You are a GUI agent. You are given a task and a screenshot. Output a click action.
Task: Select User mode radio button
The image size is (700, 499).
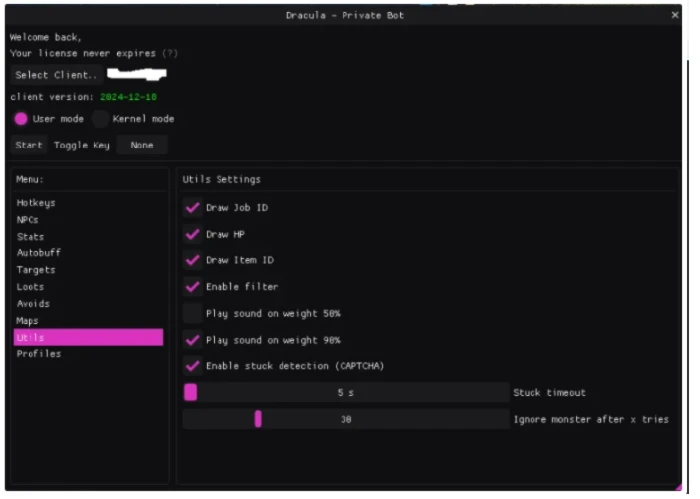click(x=21, y=119)
